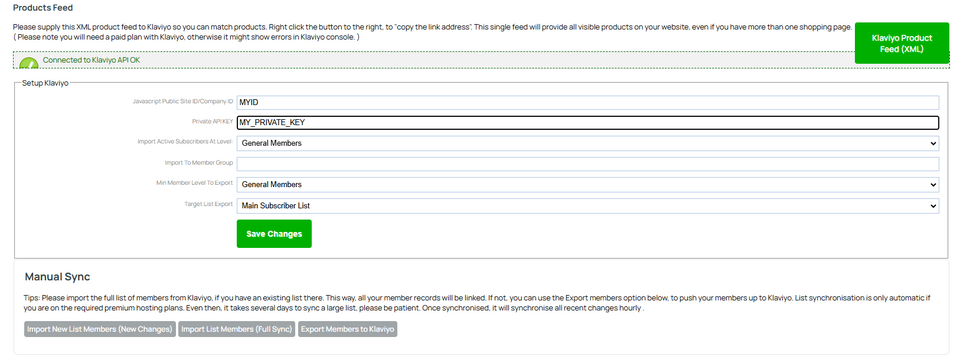
Task: Click the Target List Export label
Action: 209,203
